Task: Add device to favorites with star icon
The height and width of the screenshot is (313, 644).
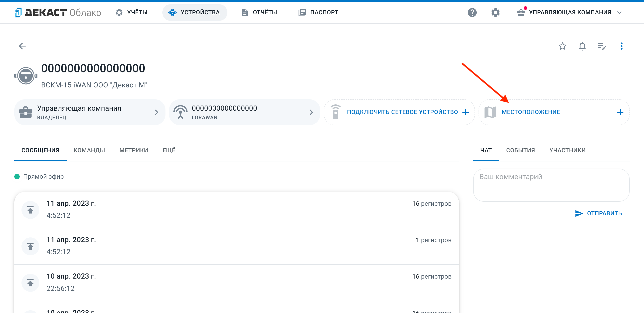Action: click(562, 46)
